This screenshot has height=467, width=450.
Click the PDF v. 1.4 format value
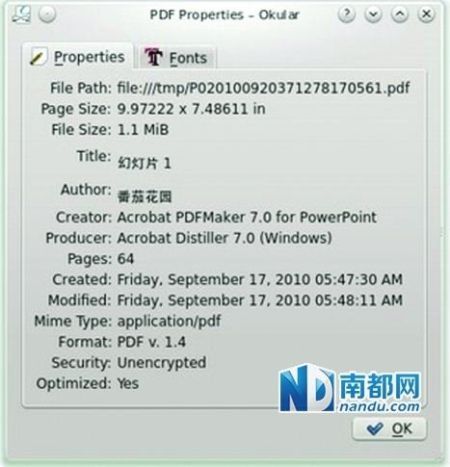coord(151,342)
